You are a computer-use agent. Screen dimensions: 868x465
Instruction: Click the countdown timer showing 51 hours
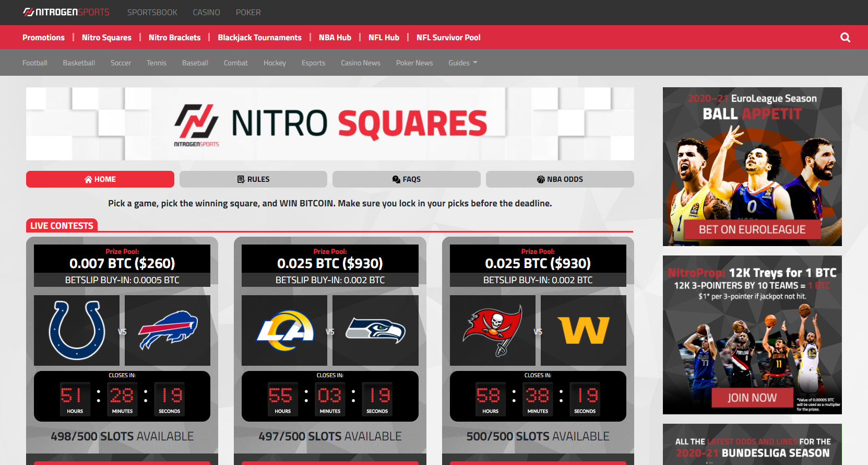tap(122, 396)
